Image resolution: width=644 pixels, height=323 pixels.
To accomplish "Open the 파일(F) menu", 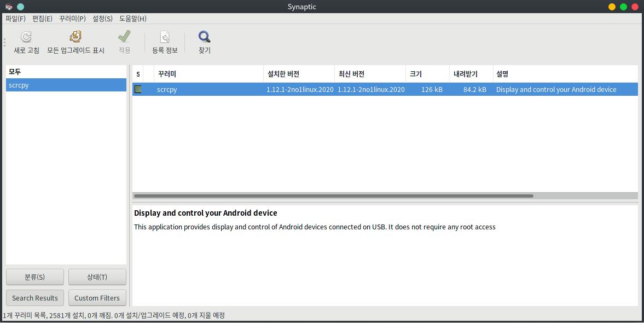I will click(15, 19).
